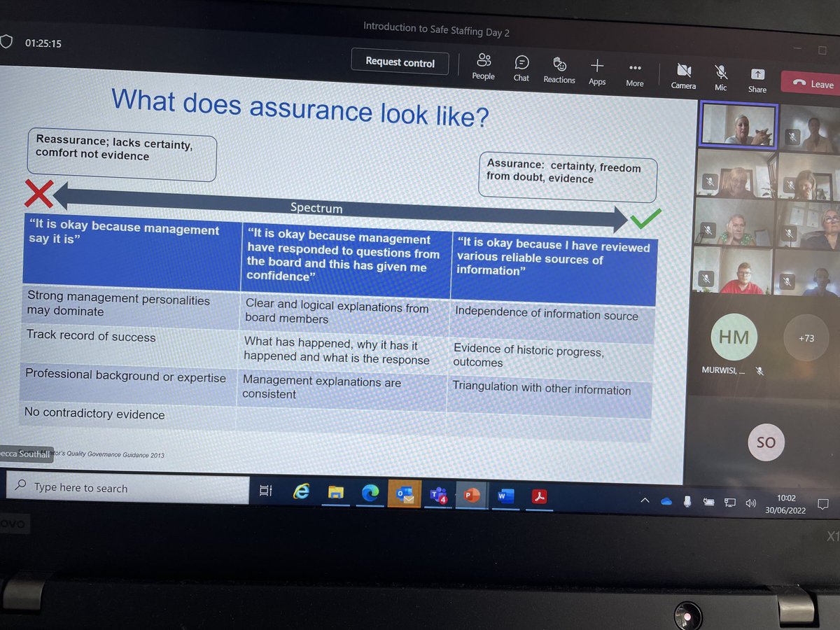Open the More actions menu
The height and width of the screenshot is (630, 840).
(635, 73)
